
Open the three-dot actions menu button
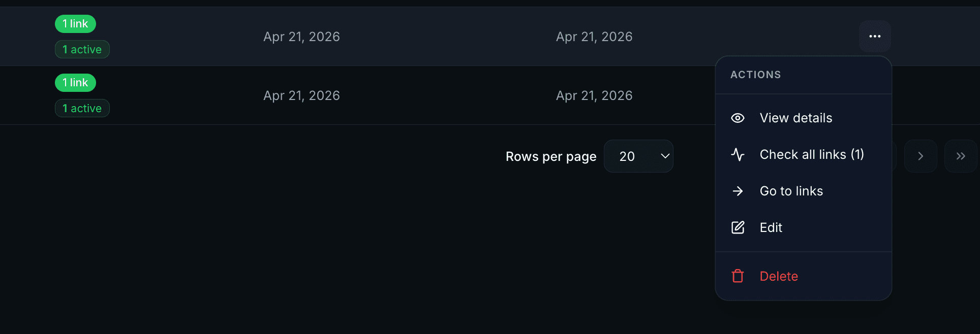[875, 36]
